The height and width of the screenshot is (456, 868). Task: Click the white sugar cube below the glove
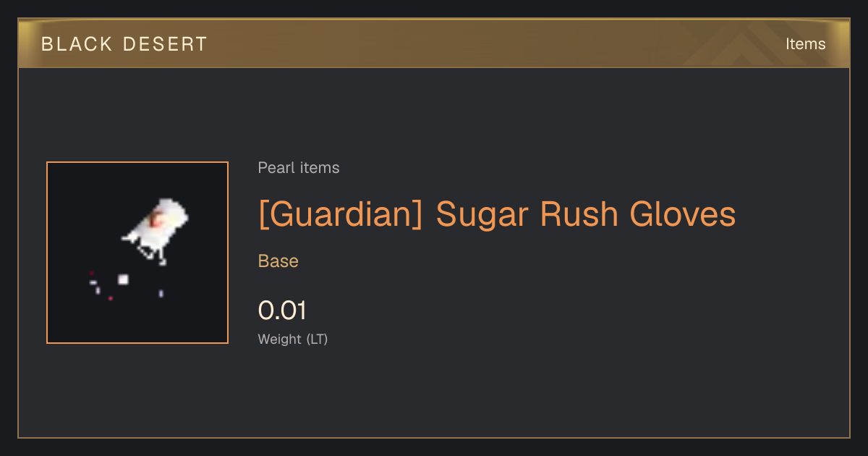[123, 279]
